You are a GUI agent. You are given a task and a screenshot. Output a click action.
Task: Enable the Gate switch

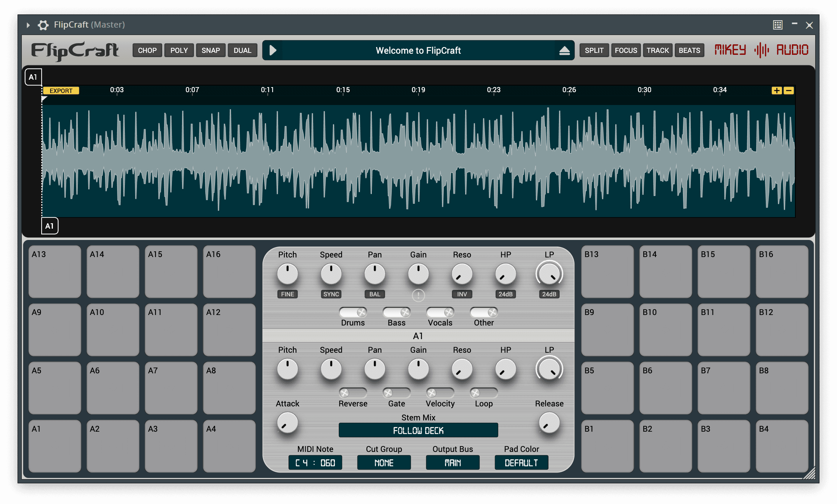pos(396,393)
